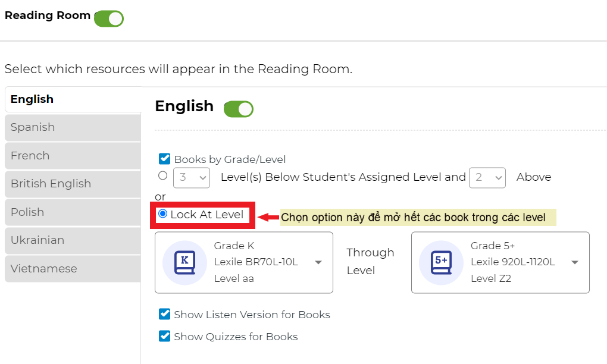The height and width of the screenshot is (364, 607).
Task: Uncheck Show Listen Version for Books
Action: tap(164, 314)
